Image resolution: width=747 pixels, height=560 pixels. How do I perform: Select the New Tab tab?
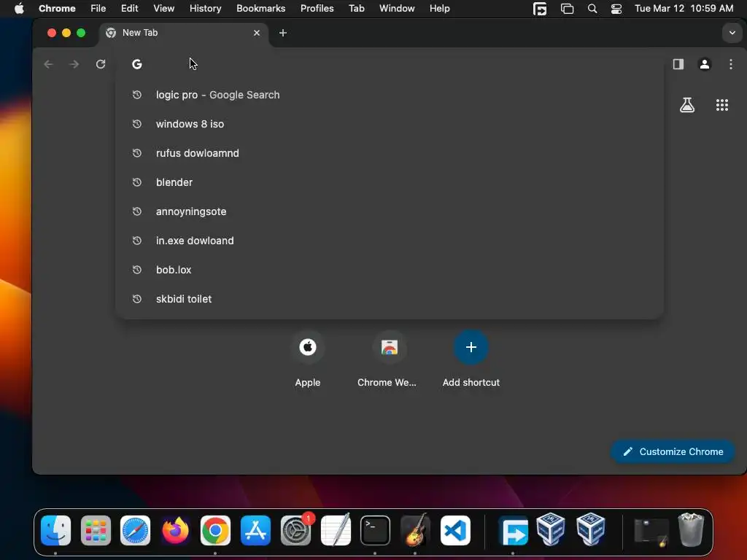184,33
